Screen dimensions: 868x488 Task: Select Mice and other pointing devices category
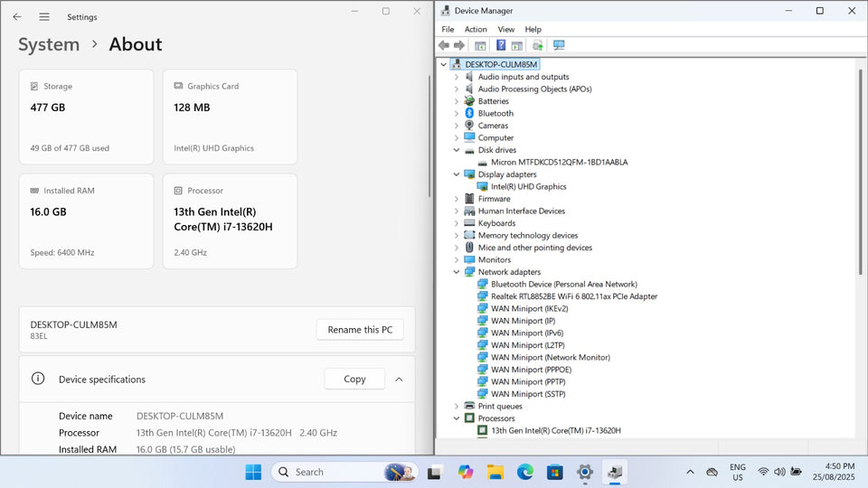pos(535,248)
